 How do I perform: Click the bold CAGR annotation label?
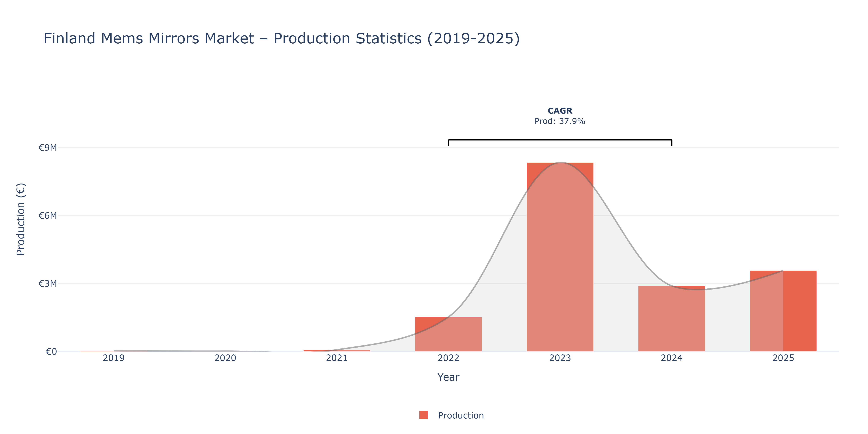(x=560, y=111)
